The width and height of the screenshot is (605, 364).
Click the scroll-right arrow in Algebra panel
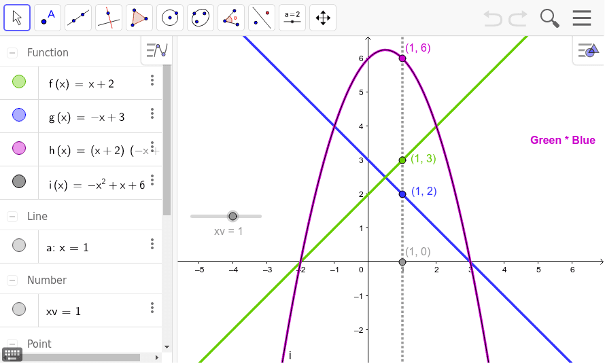pos(156,357)
